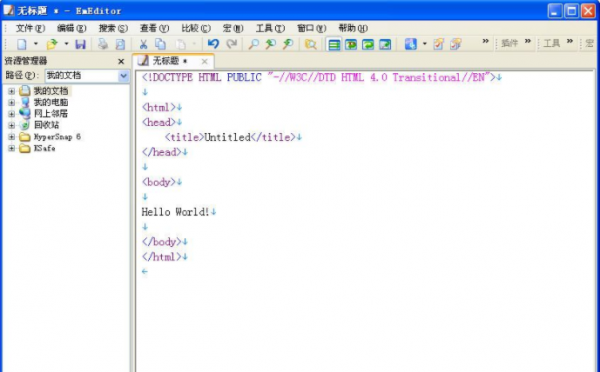600x372 pixels.
Task: Select the HyperSnap 6 folder
Action: (x=57, y=137)
